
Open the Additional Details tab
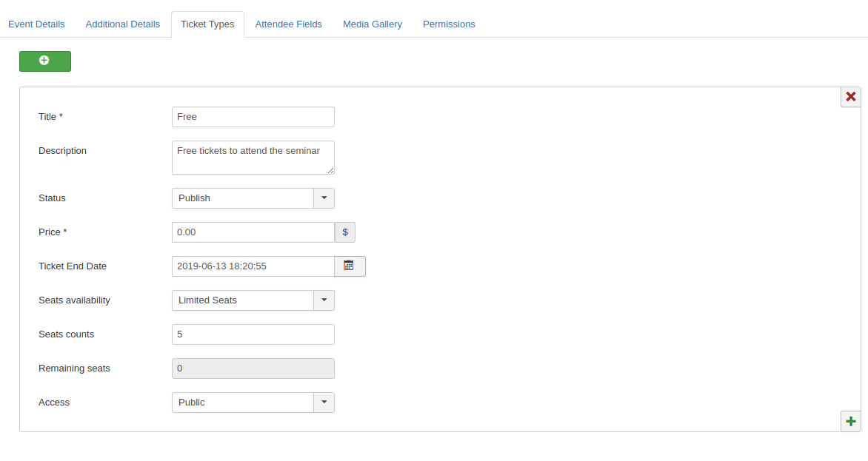[x=122, y=24]
